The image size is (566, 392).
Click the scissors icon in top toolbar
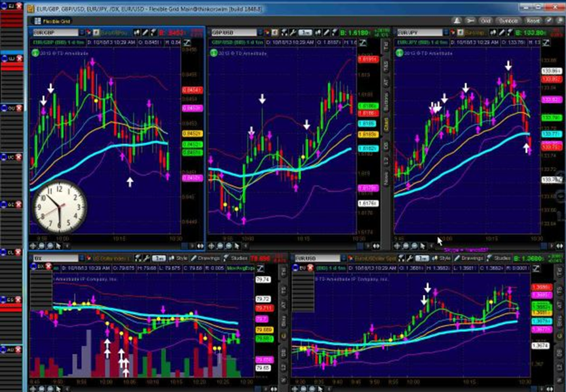click(x=470, y=21)
